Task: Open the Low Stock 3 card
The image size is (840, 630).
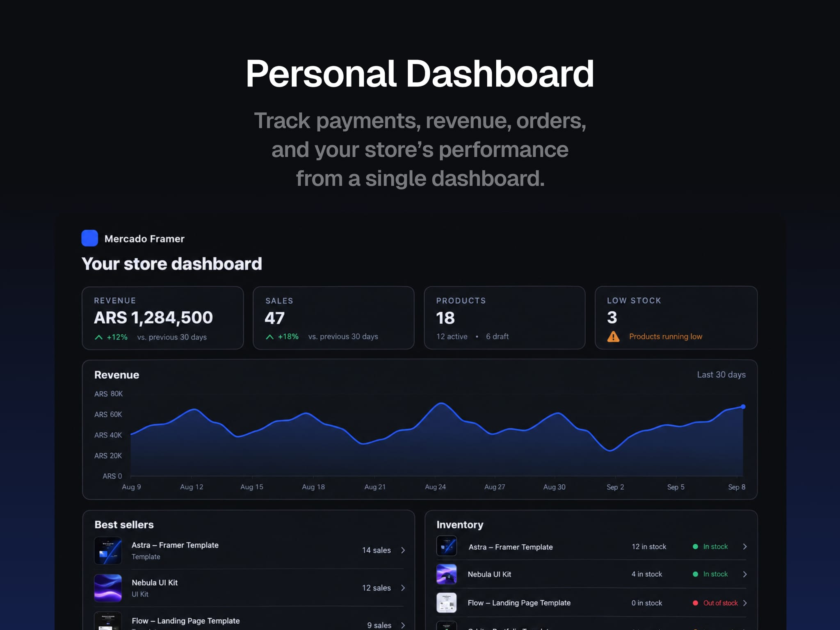Action: (x=676, y=318)
